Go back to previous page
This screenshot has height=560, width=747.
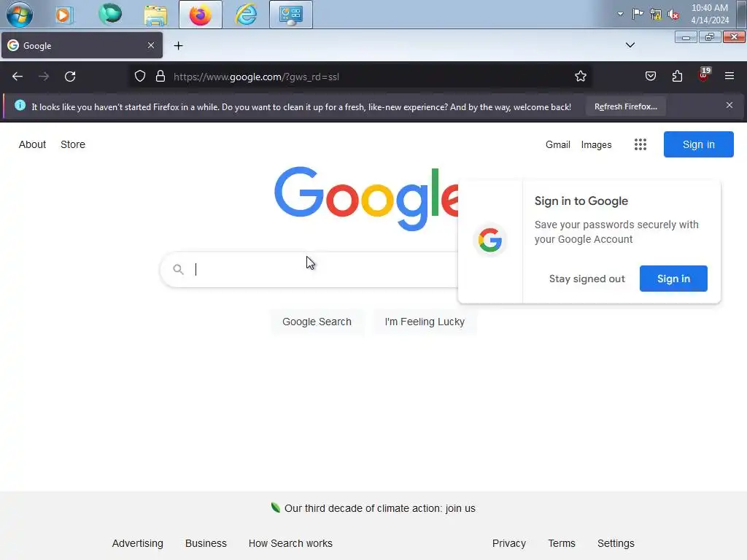point(18,76)
